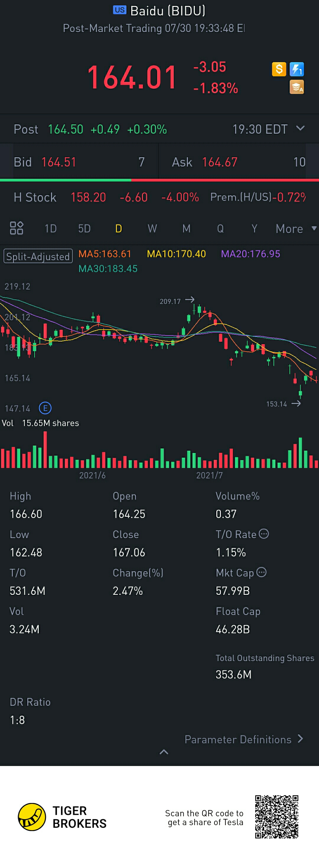Screen dimensions: 319x868
Task: Tap the orange dollar sign icon
Action: click(279, 69)
